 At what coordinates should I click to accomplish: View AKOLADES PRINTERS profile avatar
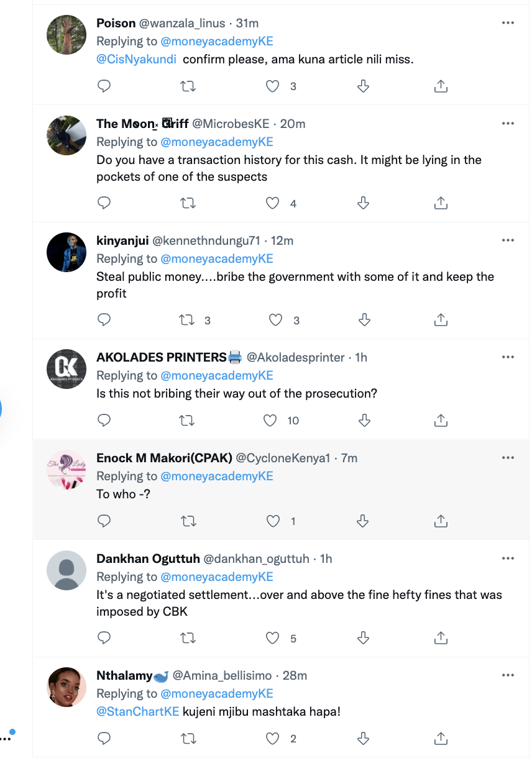pyautogui.click(x=66, y=368)
